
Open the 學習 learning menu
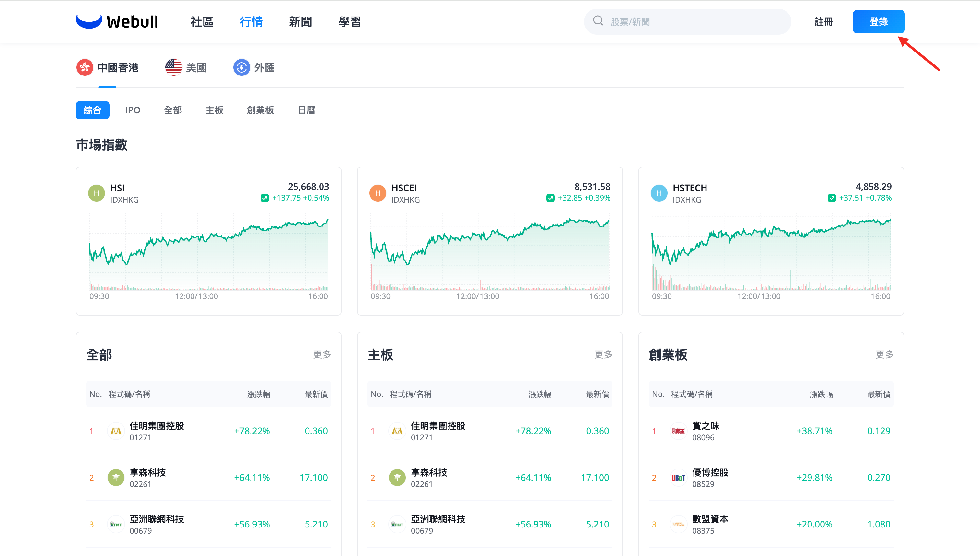click(x=350, y=22)
